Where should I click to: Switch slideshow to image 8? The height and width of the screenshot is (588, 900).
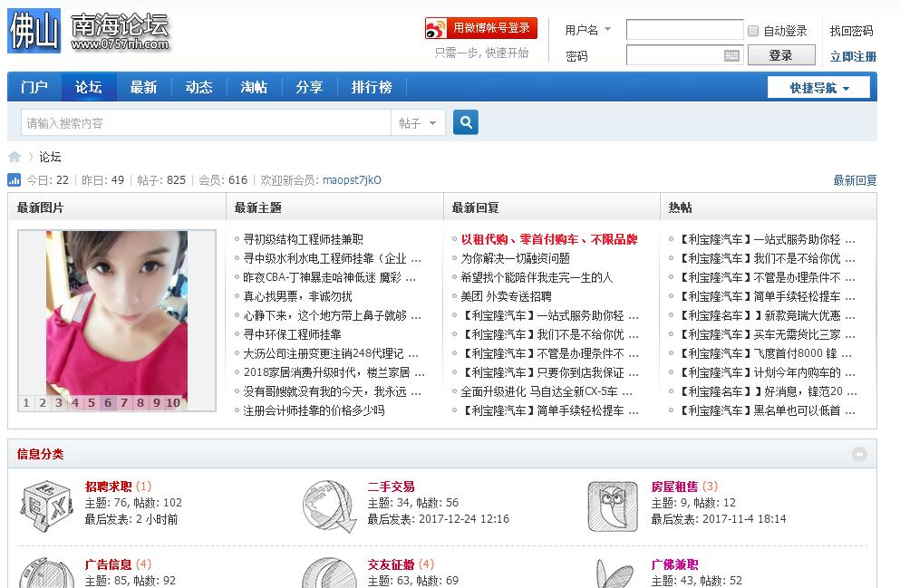[x=140, y=402]
